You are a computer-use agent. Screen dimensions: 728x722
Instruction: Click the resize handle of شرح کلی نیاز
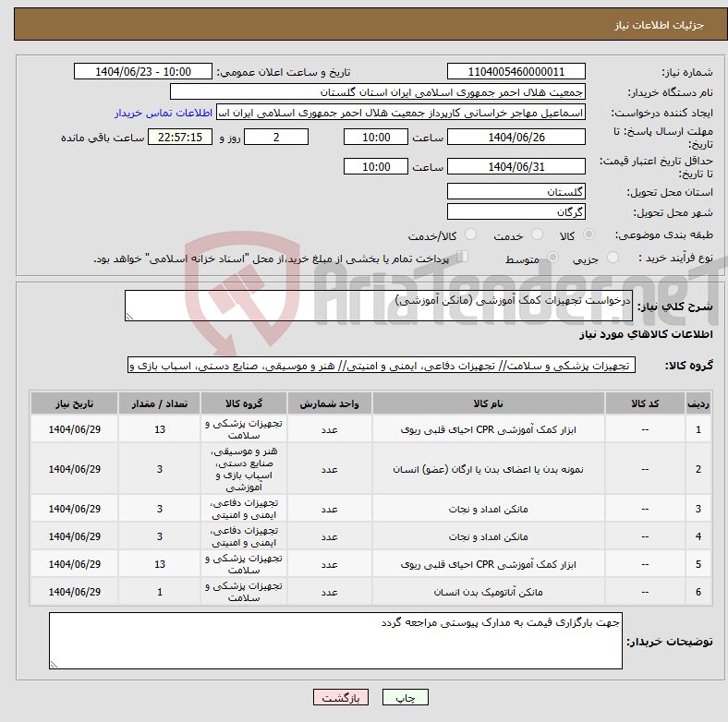[x=129, y=317]
